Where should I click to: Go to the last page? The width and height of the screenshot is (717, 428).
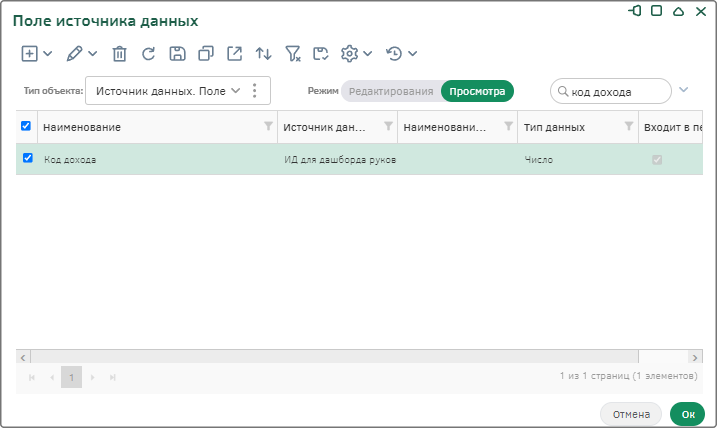pos(112,377)
